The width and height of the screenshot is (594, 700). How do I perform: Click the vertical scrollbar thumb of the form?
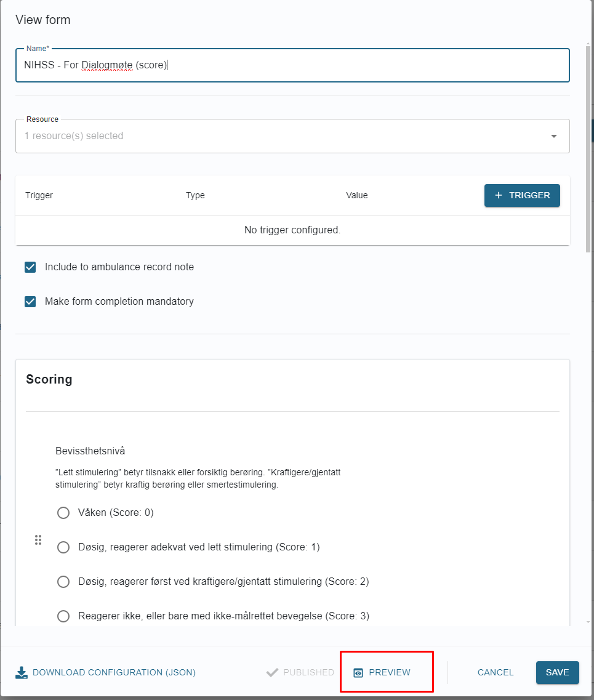pos(588,148)
